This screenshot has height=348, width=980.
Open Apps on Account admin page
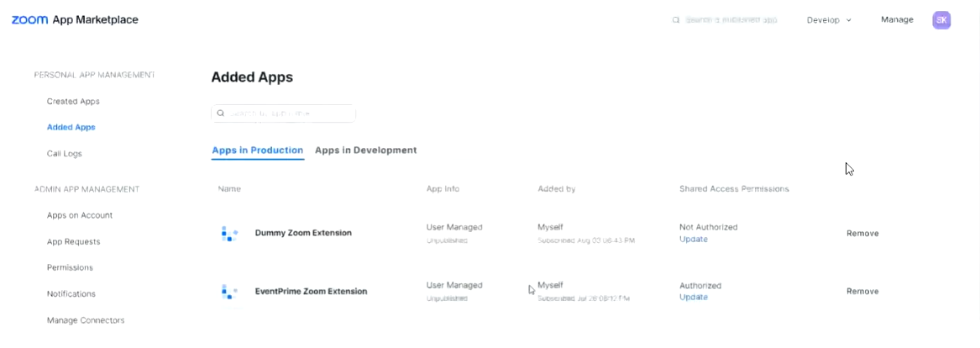click(x=80, y=215)
